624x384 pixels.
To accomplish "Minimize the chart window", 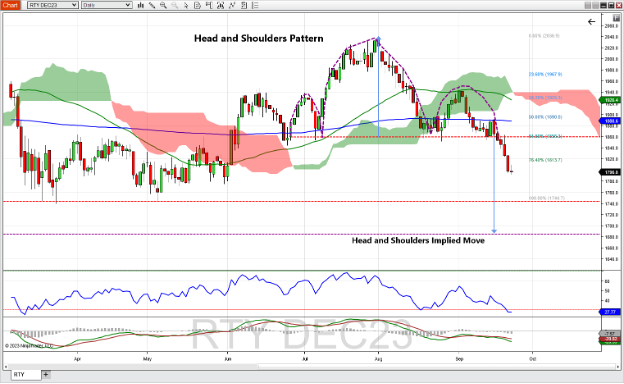I will pos(603,5).
